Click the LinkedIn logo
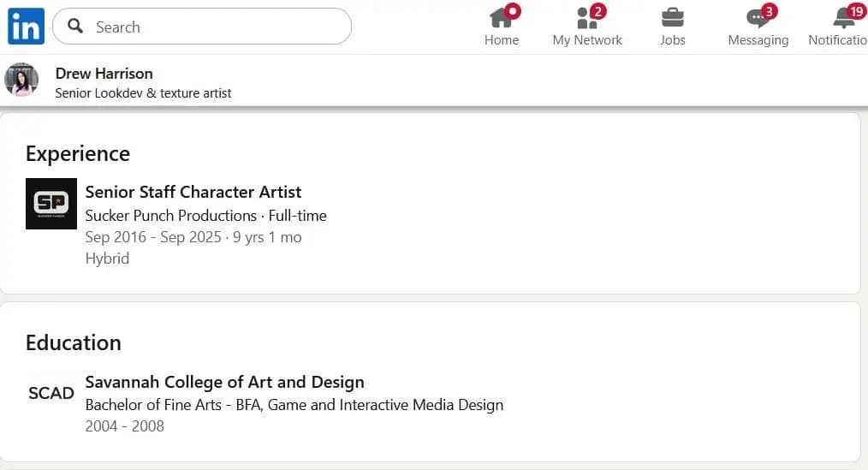868x470 pixels. (x=26, y=27)
